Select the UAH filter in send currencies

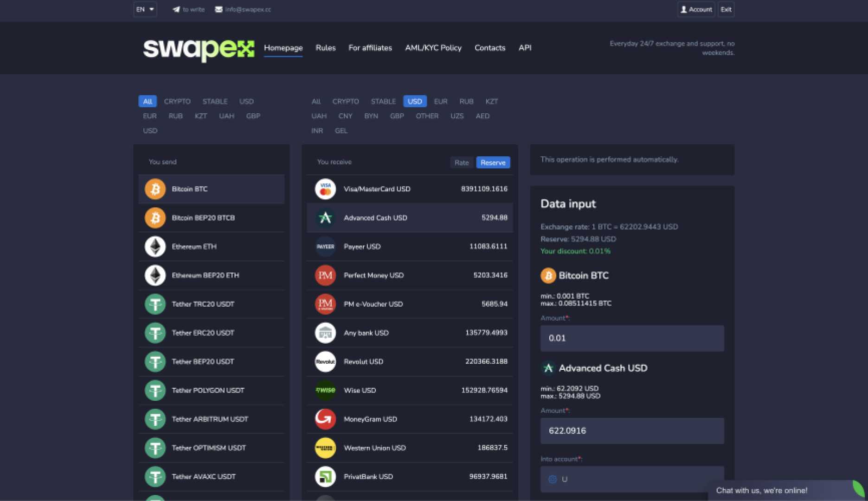(226, 116)
